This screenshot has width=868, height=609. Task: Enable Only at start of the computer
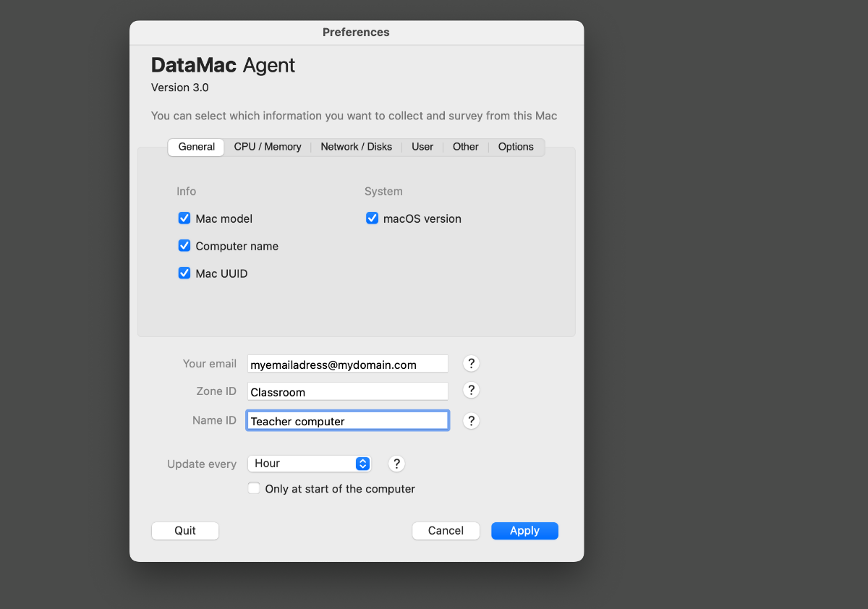pos(254,488)
